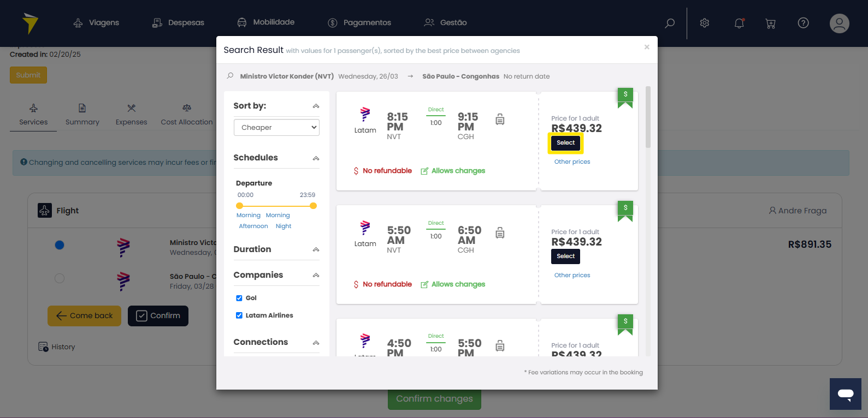This screenshot has height=418, width=868.
Task: Click the Submit button
Action: pyautogui.click(x=28, y=75)
